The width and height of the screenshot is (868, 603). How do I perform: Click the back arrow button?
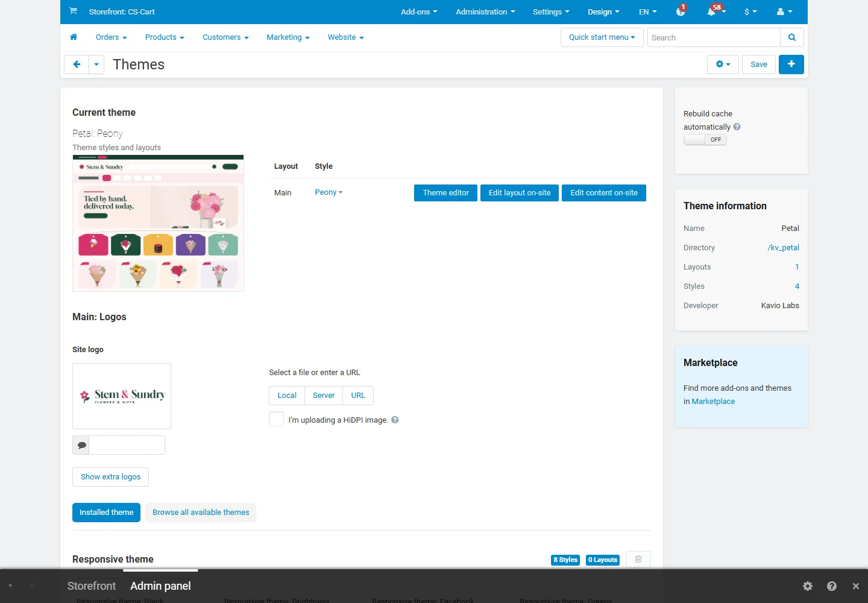coord(77,65)
